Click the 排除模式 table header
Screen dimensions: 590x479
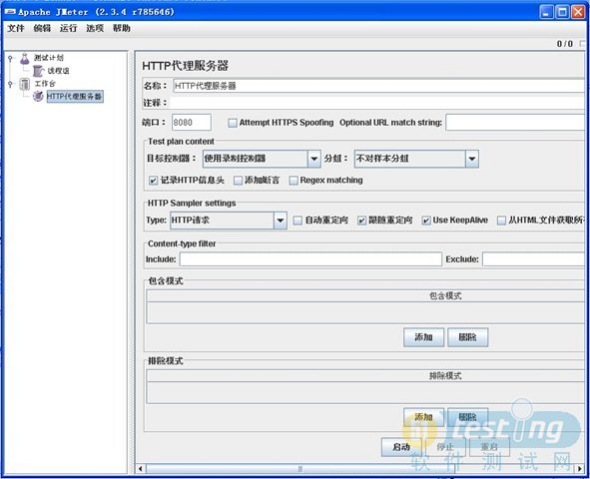tap(365, 376)
